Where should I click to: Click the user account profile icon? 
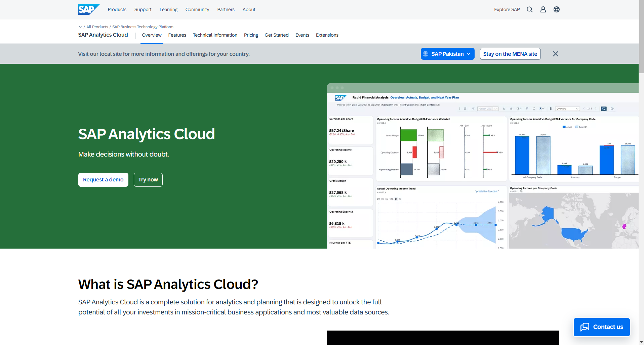(543, 9)
